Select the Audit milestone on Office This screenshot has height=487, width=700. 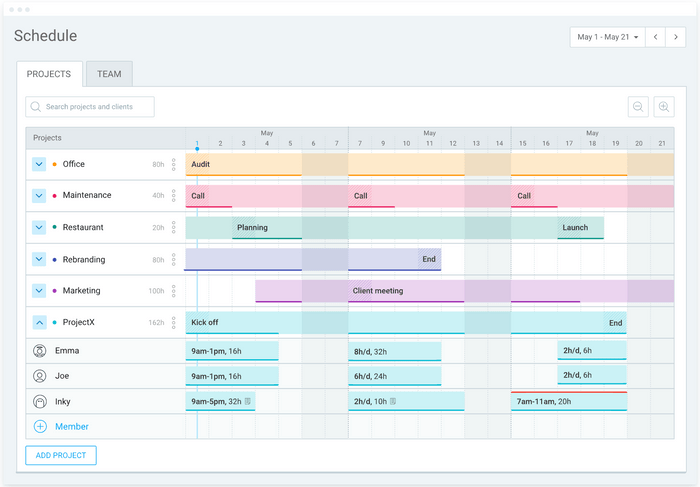200,164
